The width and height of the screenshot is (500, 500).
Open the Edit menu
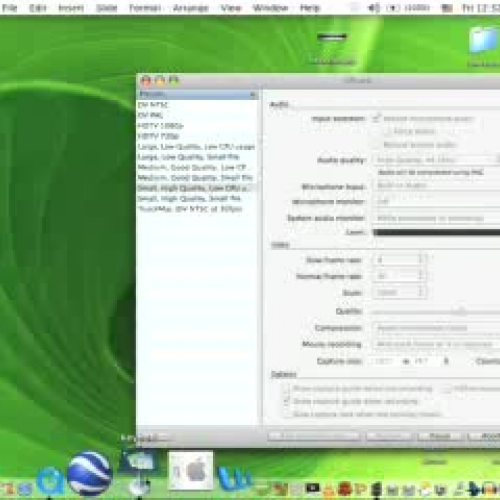[38, 8]
